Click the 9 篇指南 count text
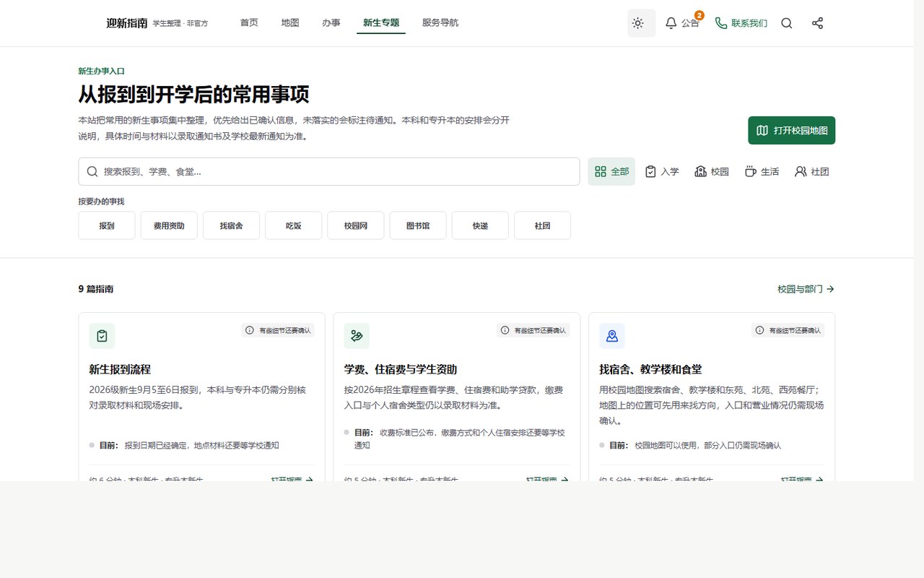Viewport: 924px width, 578px height. [x=96, y=289]
